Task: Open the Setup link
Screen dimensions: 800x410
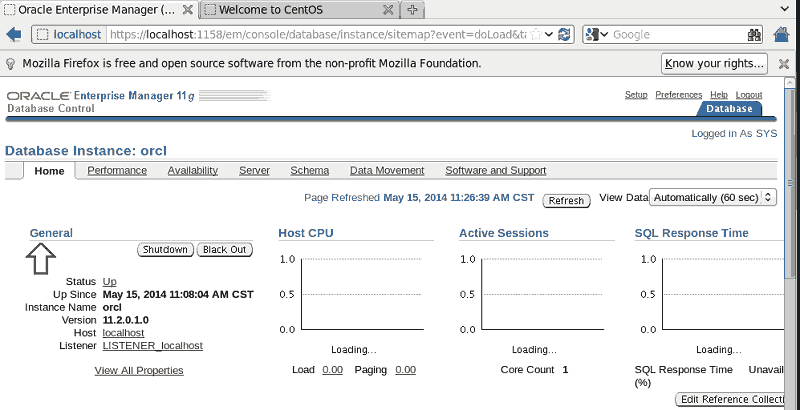Action: click(636, 95)
